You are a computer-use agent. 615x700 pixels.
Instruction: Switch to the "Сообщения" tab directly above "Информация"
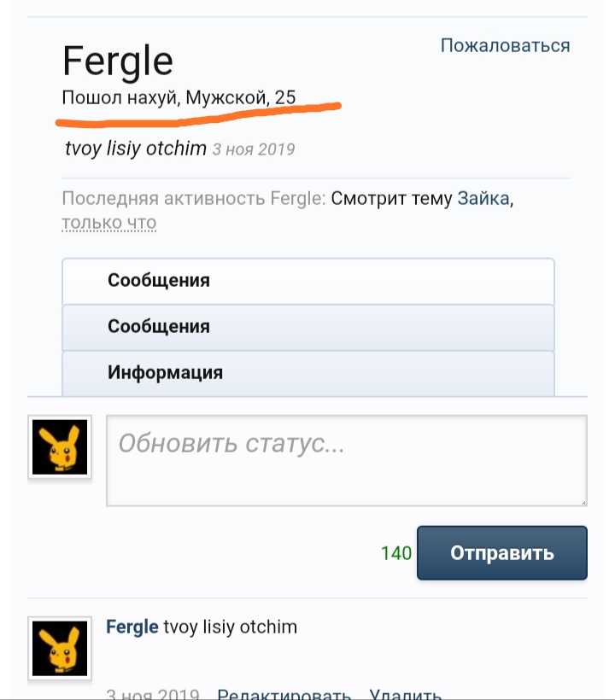(159, 326)
